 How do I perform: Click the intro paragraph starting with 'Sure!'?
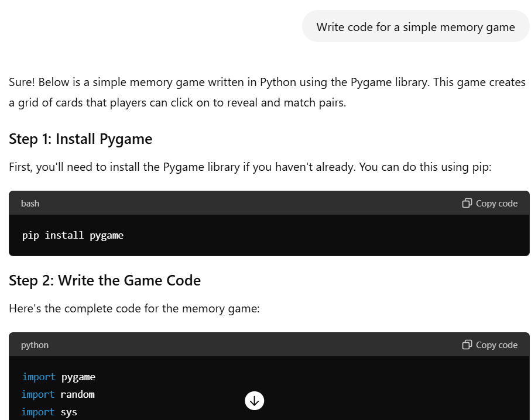[x=267, y=92]
